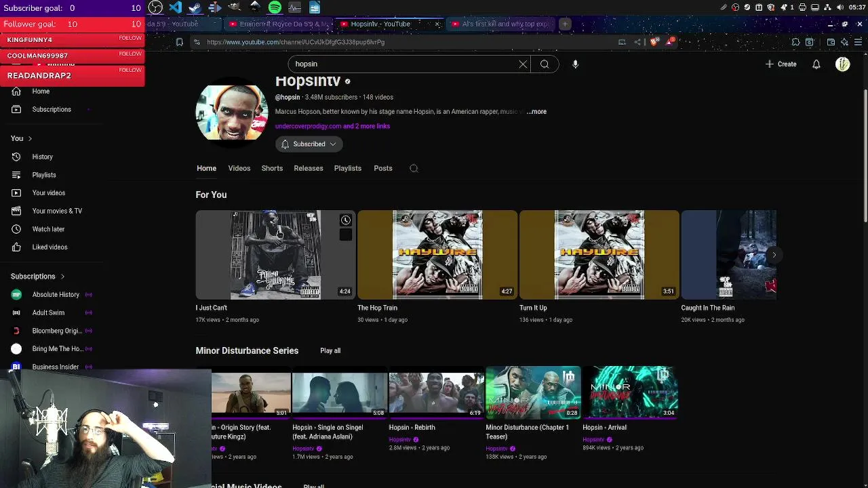Open Turn It Up video thumbnail
Viewport: 868px width, 488px height.
pyautogui.click(x=599, y=255)
